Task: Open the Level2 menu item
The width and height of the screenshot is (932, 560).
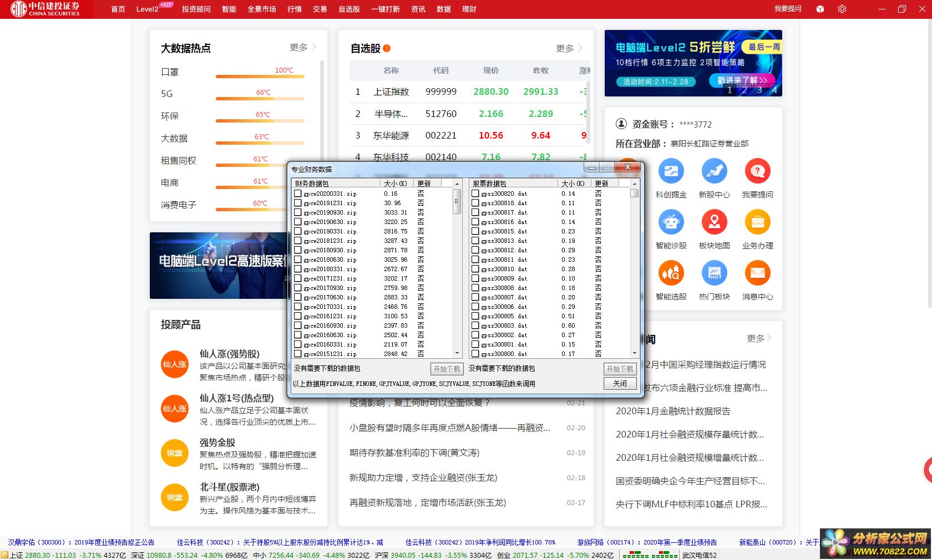Action: click(x=148, y=9)
